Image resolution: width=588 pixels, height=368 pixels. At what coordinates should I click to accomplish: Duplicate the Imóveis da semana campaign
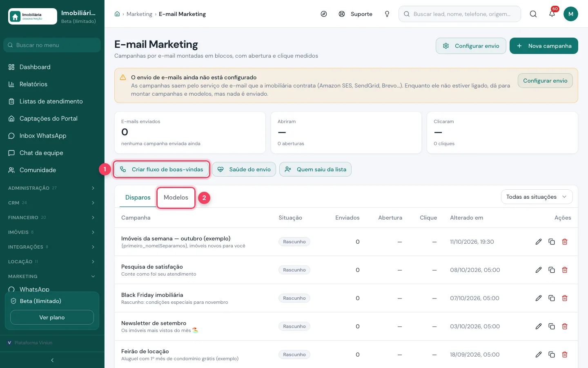(x=552, y=242)
